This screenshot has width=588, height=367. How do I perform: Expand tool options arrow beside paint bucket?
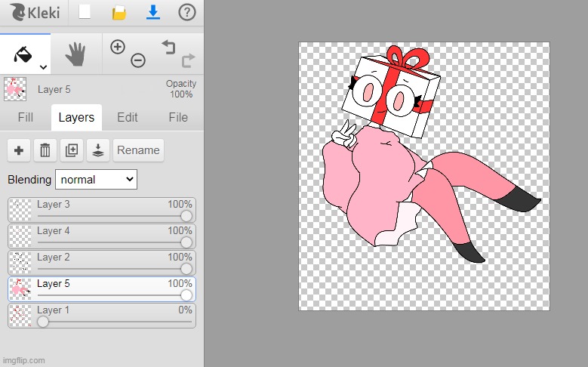click(43, 67)
